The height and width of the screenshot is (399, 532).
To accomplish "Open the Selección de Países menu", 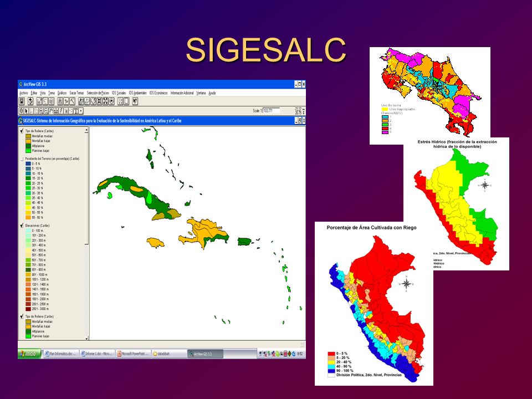I will coord(98,93).
